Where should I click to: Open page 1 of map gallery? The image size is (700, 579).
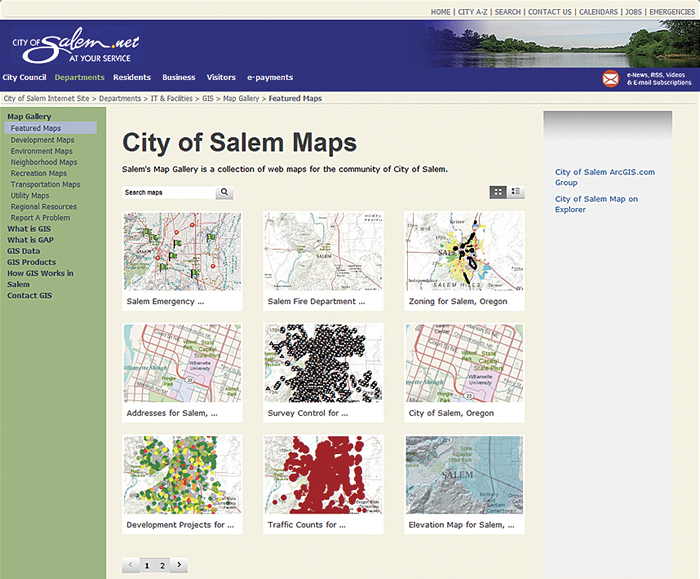[x=147, y=566]
